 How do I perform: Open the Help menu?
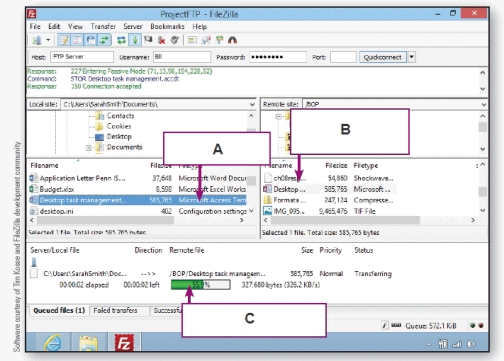(199, 26)
